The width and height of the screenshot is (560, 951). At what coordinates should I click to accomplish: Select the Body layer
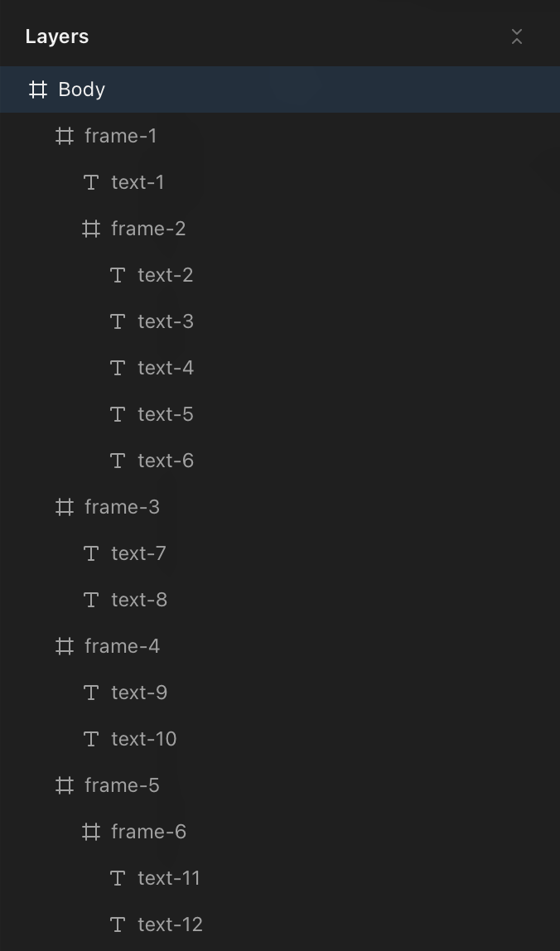tap(80, 89)
